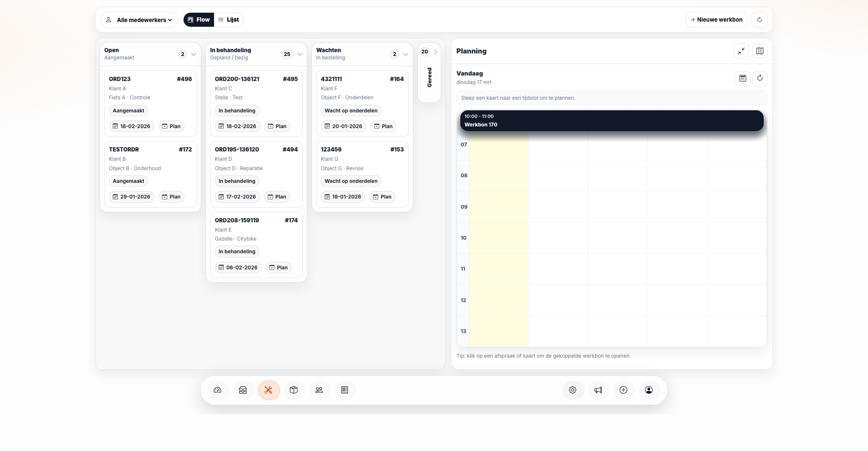Click the planning columns view icon
Screen dimensions: 868x451
760,51
